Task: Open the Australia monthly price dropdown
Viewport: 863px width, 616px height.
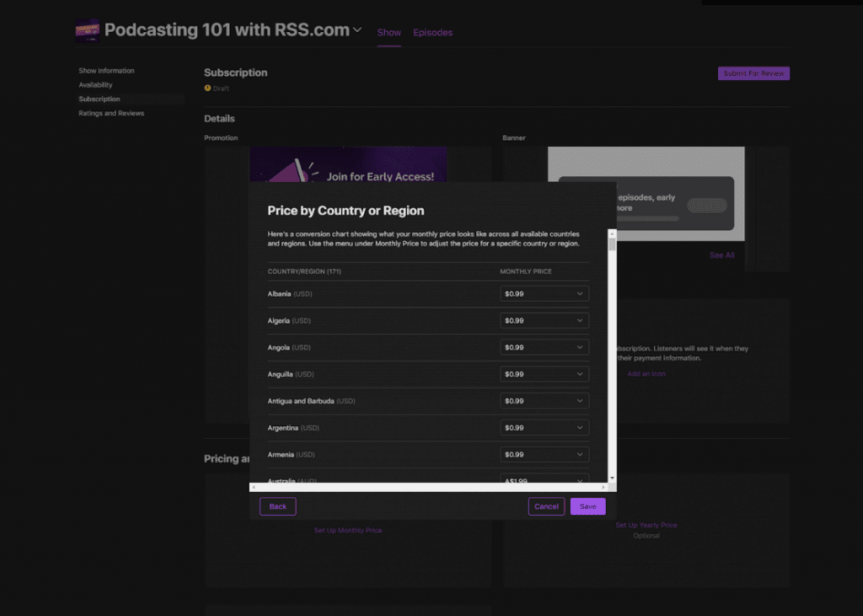Action: tap(544, 479)
